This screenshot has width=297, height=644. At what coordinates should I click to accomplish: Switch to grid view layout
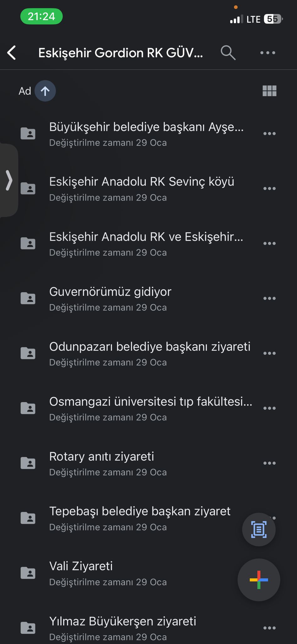269,91
